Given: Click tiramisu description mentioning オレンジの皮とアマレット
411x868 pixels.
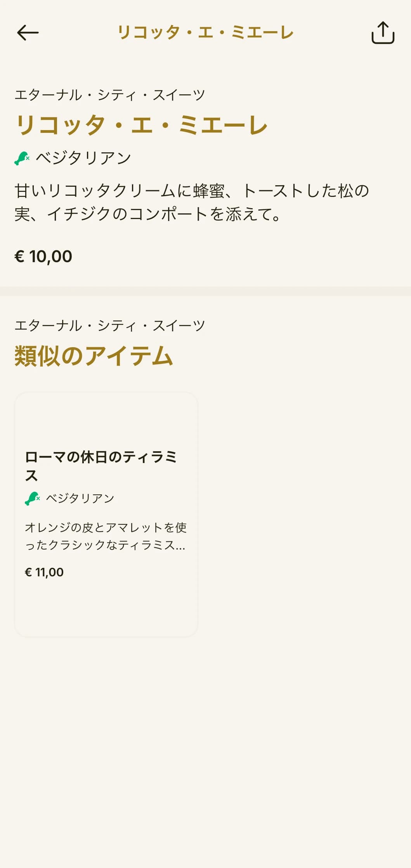Looking at the screenshot, I should pos(106,536).
